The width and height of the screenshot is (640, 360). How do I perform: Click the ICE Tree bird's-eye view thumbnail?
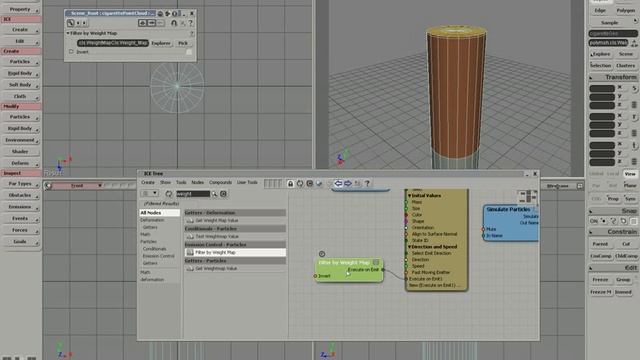coord(528,197)
